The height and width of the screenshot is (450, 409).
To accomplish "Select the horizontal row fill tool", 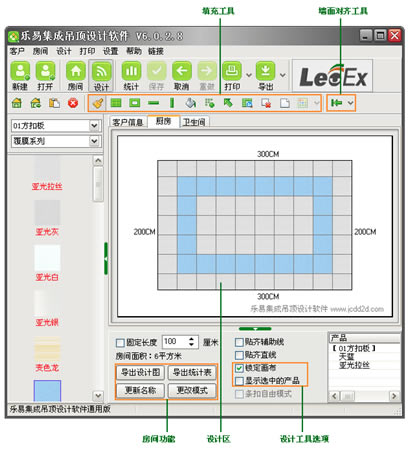I will click(153, 103).
